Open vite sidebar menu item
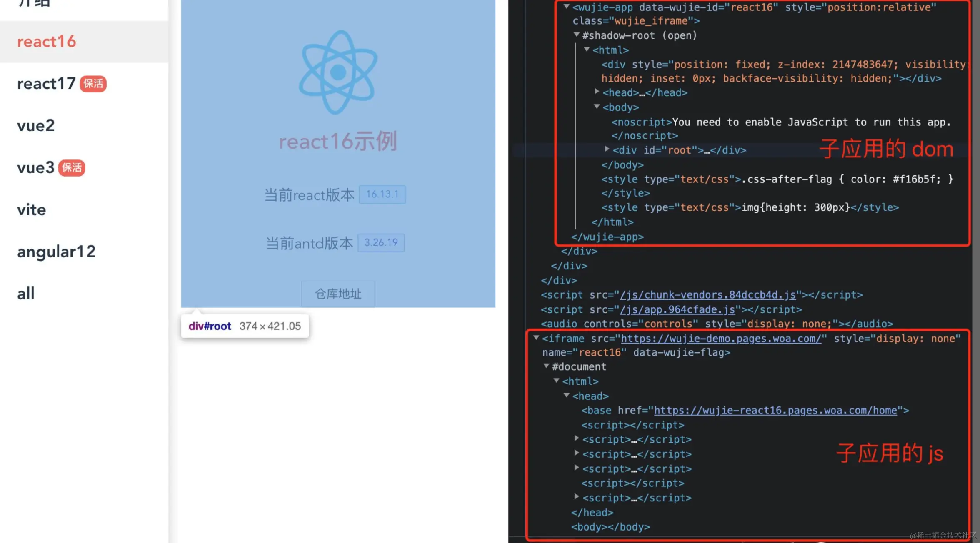Viewport: 980px width, 543px height. point(31,209)
